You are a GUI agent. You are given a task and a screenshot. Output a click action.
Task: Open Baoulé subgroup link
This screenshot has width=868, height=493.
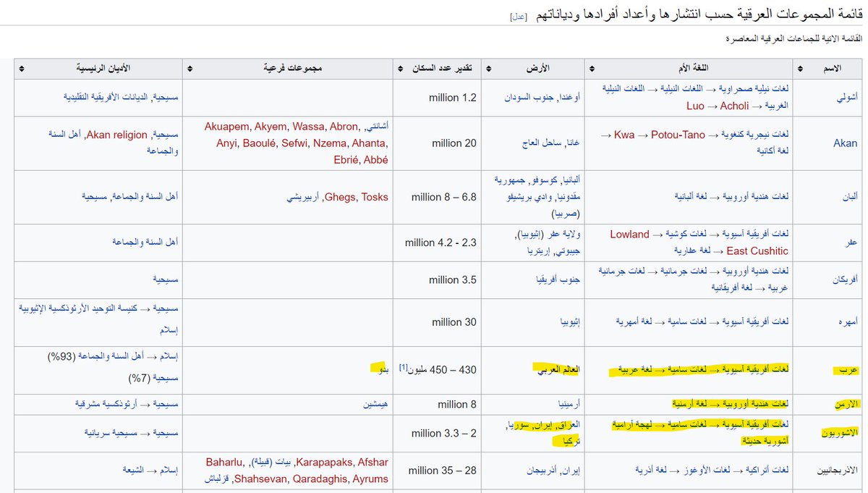click(259, 143)
